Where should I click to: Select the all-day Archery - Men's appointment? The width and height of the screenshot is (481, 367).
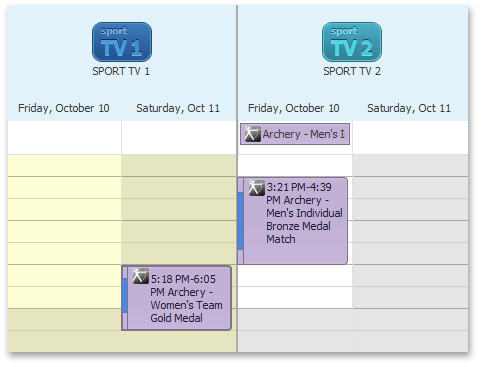[295, 134]
